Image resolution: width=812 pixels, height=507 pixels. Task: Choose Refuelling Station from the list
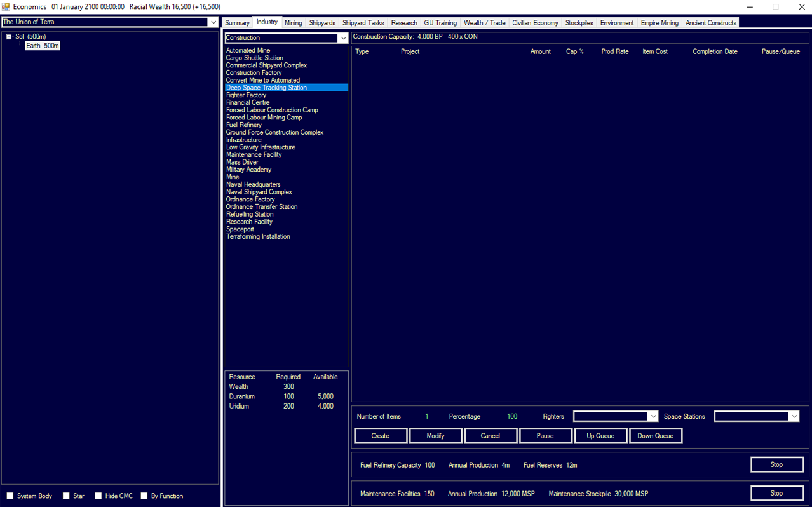(250, 214)
